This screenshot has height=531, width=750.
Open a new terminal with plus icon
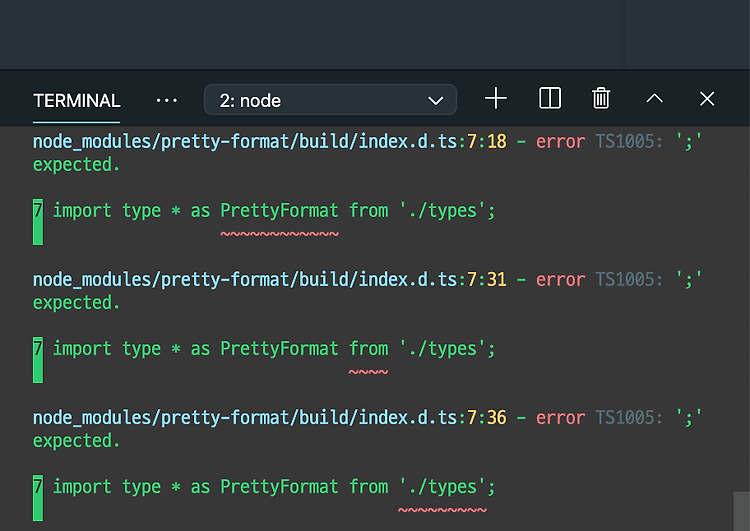[x=496, y=99]
